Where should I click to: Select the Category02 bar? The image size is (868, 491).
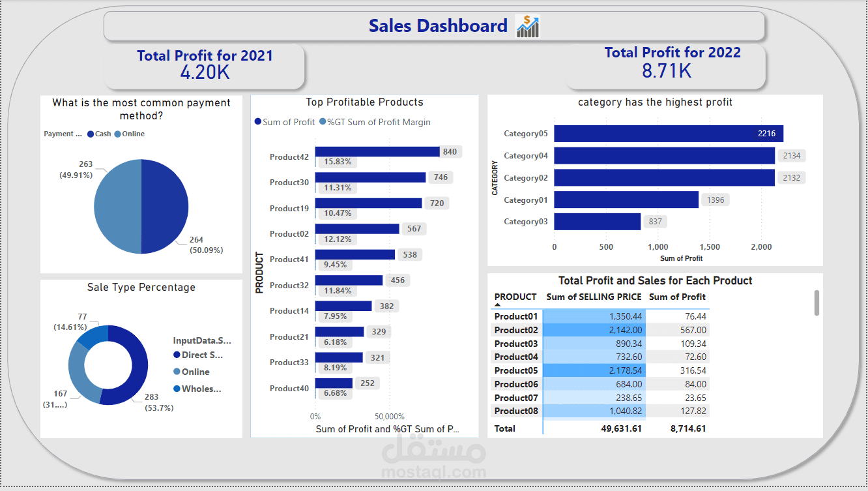coord(665,177)
